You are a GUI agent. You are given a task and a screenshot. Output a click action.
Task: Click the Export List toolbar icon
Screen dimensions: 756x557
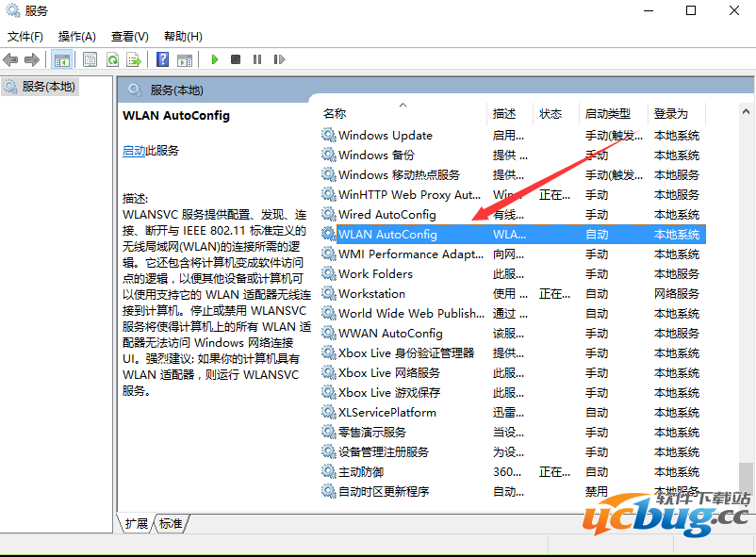pos(134,59)
